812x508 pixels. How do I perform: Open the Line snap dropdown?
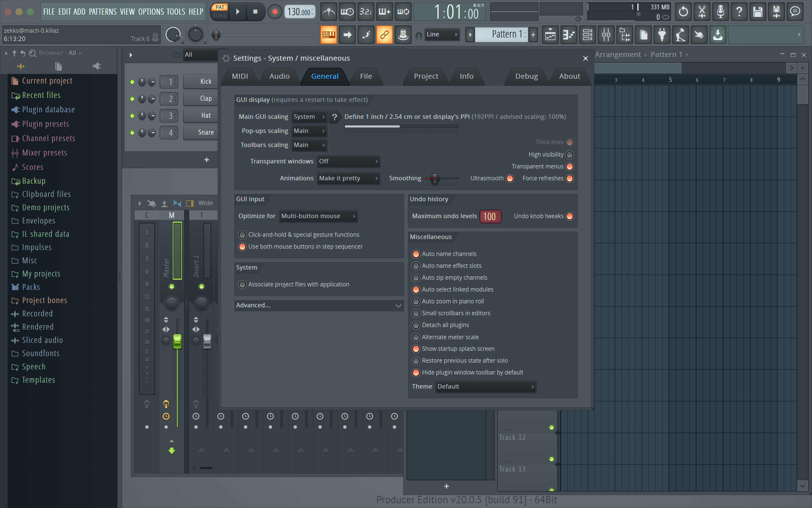442,35
